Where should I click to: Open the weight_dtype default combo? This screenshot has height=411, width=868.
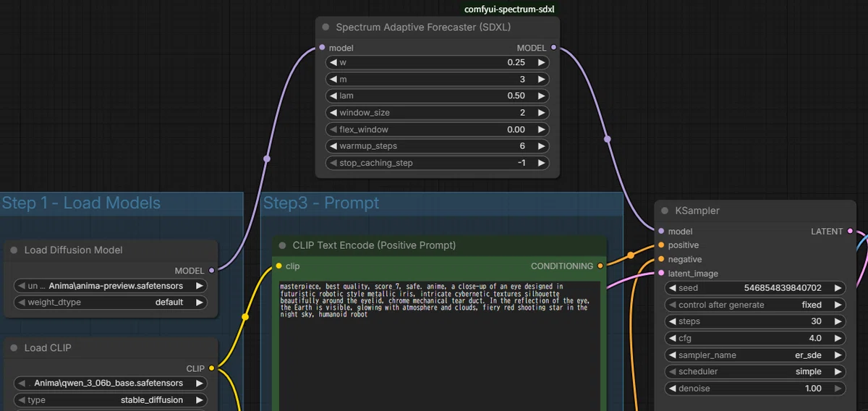click(x=110, y=302)
